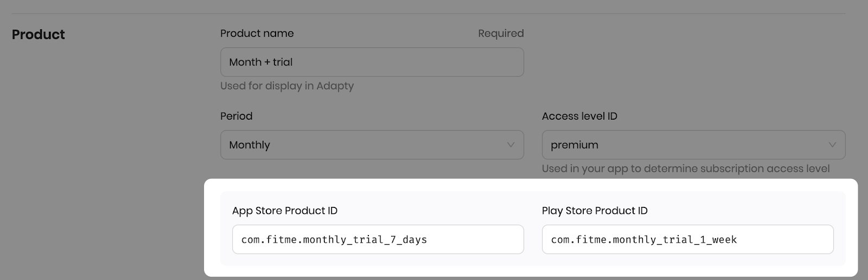Expand the Access level ID dropdown showing premium
868x280 pixels.
pyautogui.click(x=693, y=145)
